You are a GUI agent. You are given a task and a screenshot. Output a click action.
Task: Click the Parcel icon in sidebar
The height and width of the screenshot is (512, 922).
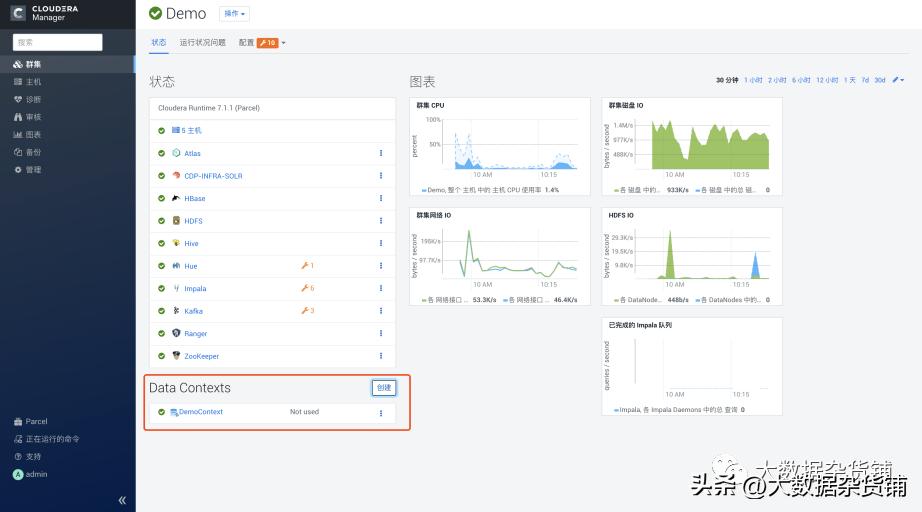point(18,421)
